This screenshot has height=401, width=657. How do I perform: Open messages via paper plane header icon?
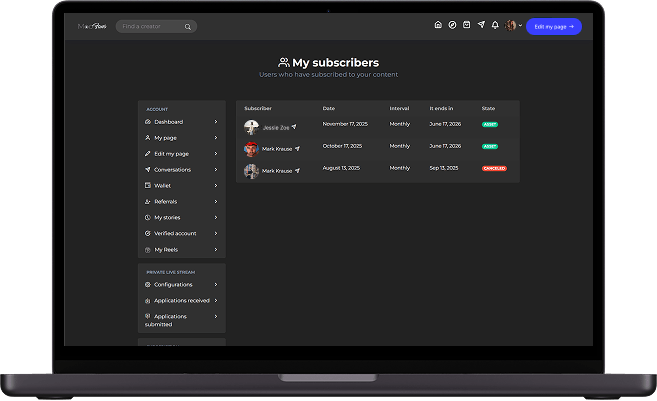click(481, 25)
